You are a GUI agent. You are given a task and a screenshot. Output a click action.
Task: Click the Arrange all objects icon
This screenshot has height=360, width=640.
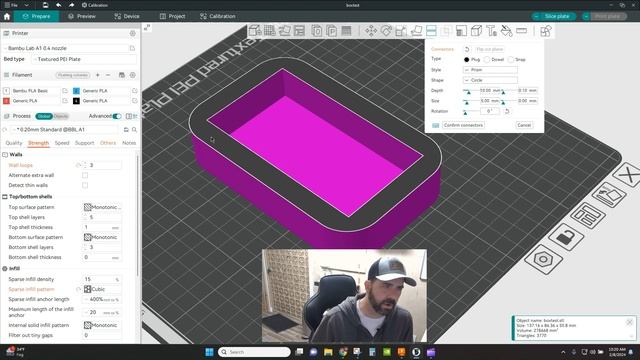coord(299,31)
